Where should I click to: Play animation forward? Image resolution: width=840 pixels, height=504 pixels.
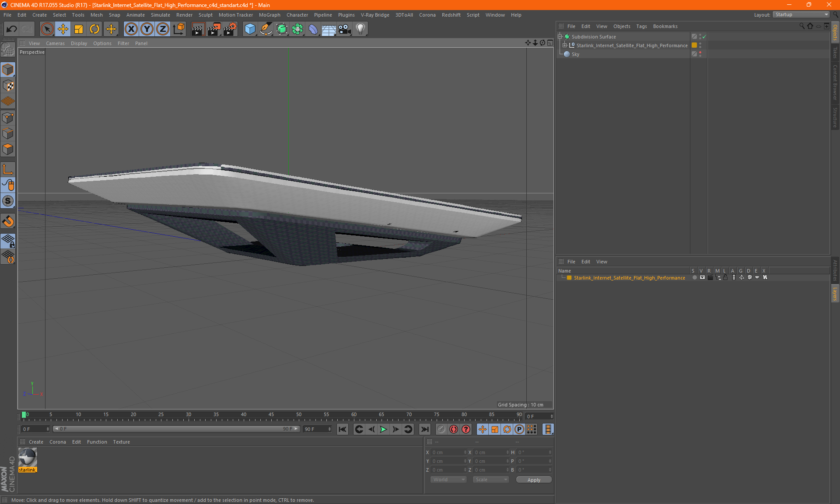point(383,429)
